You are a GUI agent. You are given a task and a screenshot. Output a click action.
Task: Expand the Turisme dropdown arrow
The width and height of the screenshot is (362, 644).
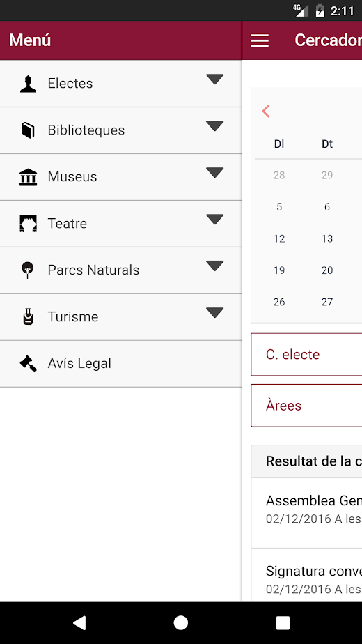(214, 312)
